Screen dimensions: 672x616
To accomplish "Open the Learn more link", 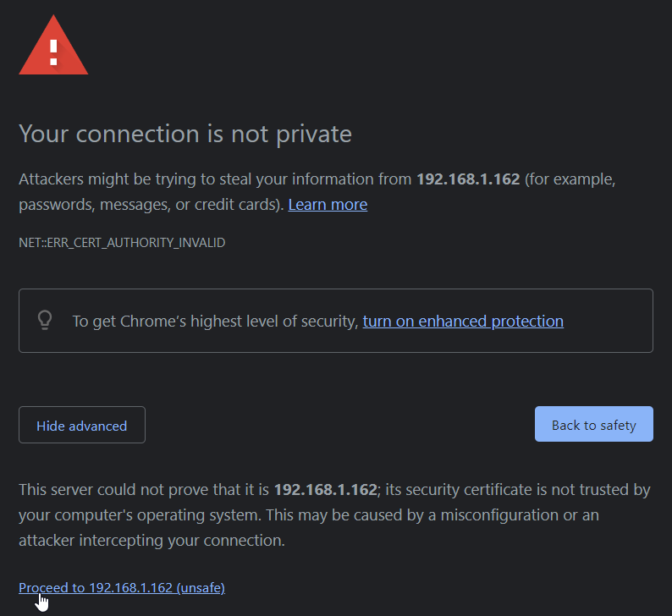I will pyautogui.click(x=328, y=205).
